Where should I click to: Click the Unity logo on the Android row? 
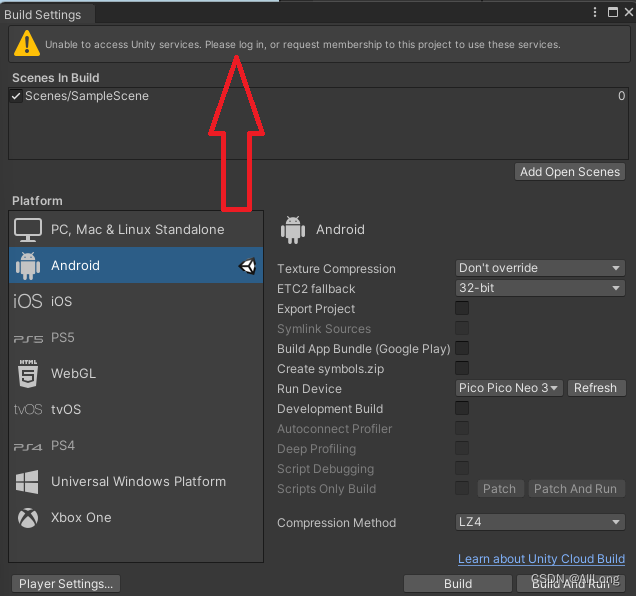point(247,266)
